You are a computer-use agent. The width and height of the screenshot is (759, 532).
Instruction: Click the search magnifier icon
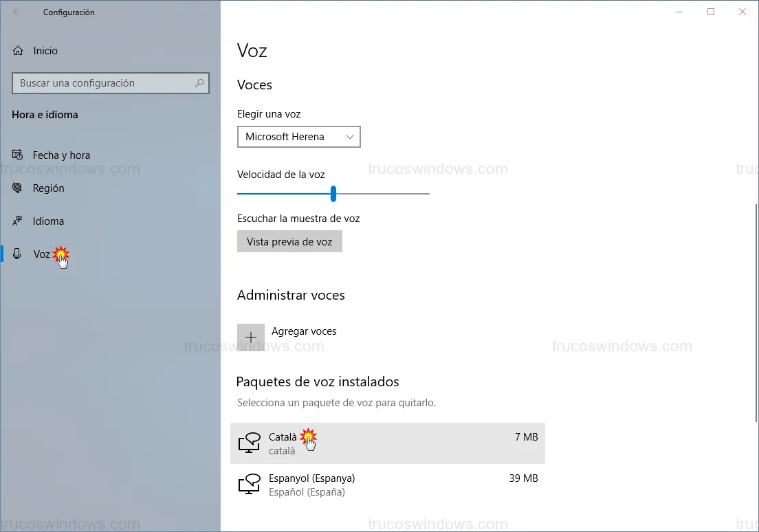click(199, 83)
